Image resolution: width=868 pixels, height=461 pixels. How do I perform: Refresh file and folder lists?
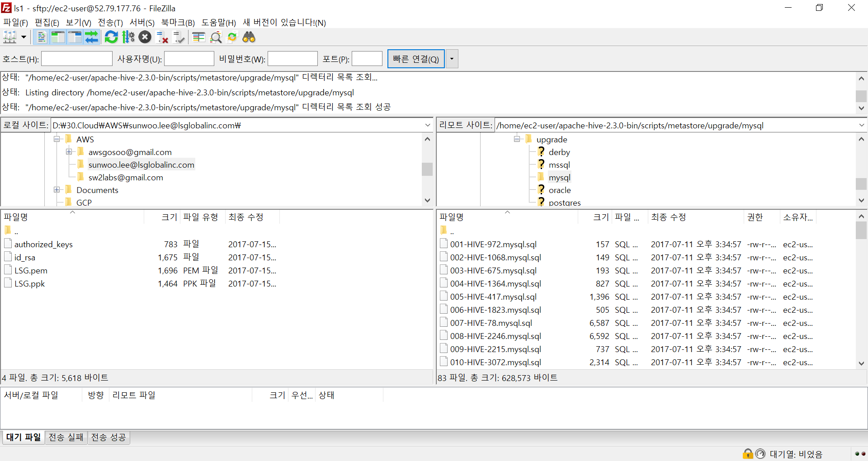(111, 37)
